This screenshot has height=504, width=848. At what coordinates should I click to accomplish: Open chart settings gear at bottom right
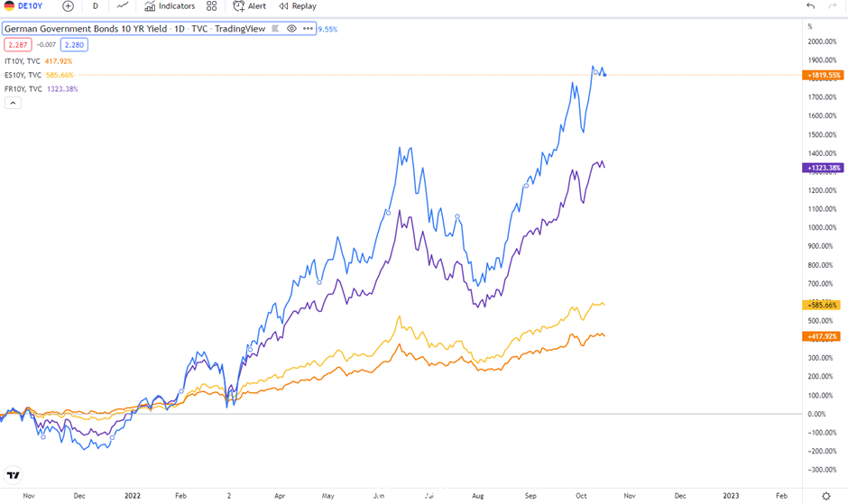tap(825, 496)
